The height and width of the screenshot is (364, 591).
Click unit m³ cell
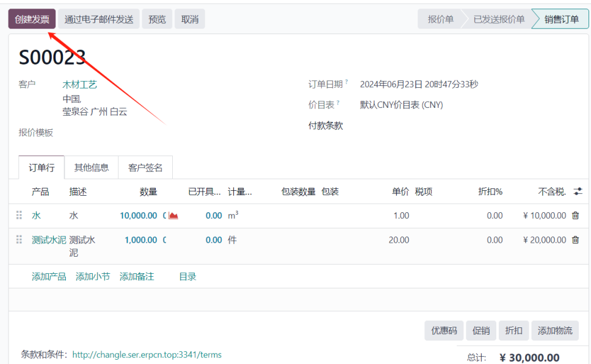[233, 215]
